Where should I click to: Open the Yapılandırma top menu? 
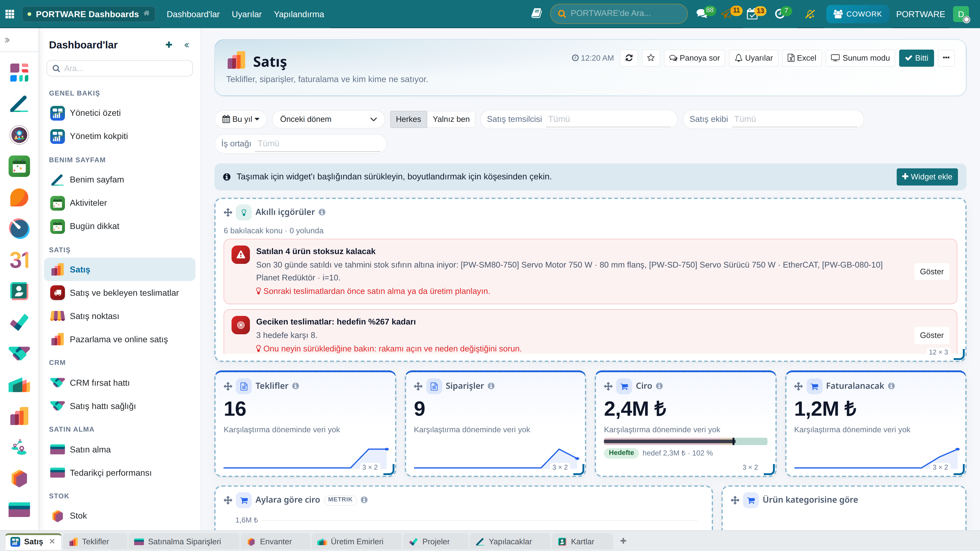click(299, 14)
